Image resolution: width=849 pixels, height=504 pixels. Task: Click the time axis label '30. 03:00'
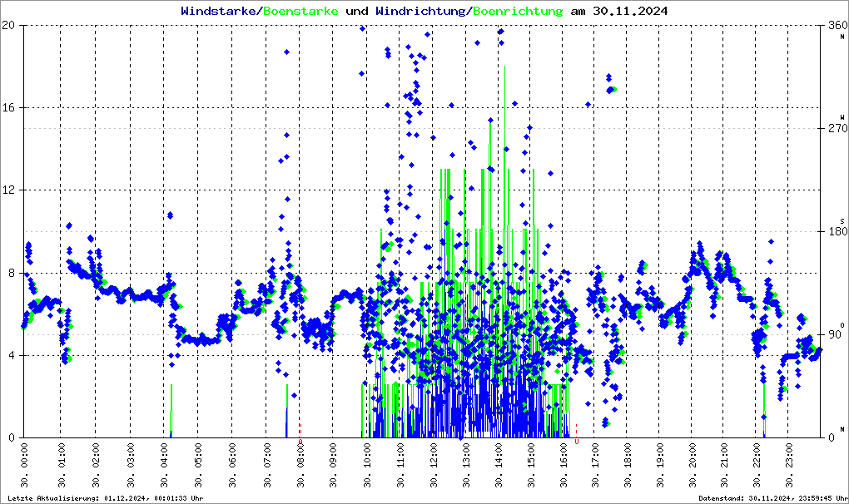131,466
